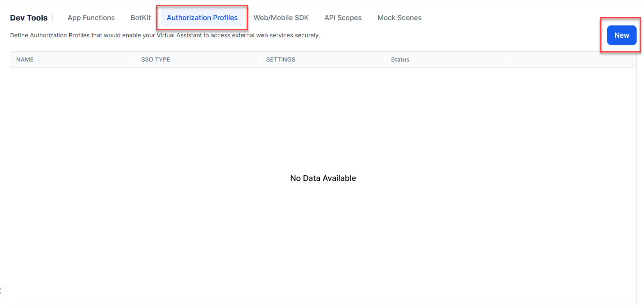644x306 pixels.
Task: Click the Dev Tools page heading
Action: [x=29, y=18]
